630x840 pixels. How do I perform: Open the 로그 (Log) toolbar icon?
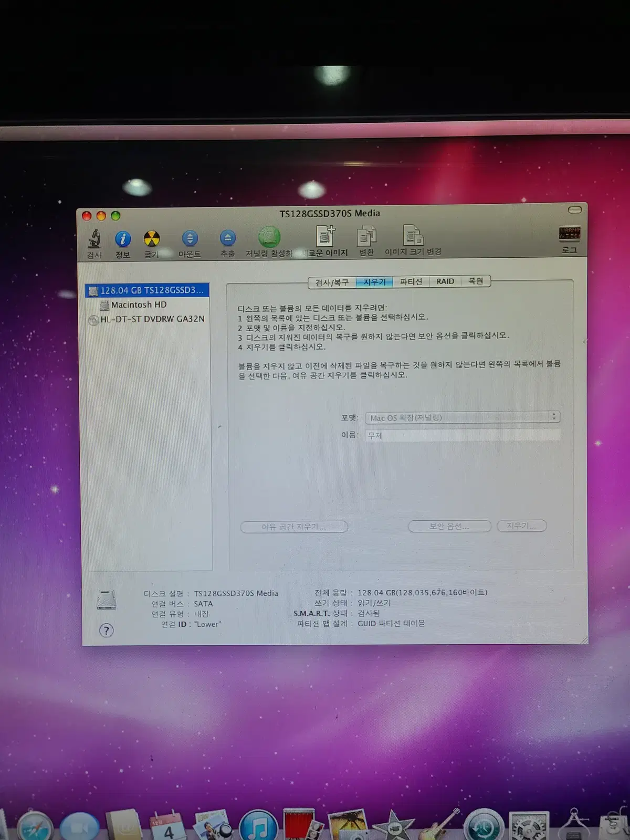[570, 234]
